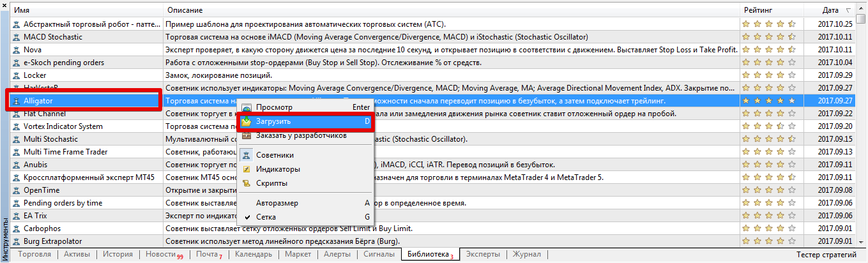
Task: Click the expert icon beside MACD Stochastic
Action: (x=16, y=37)
